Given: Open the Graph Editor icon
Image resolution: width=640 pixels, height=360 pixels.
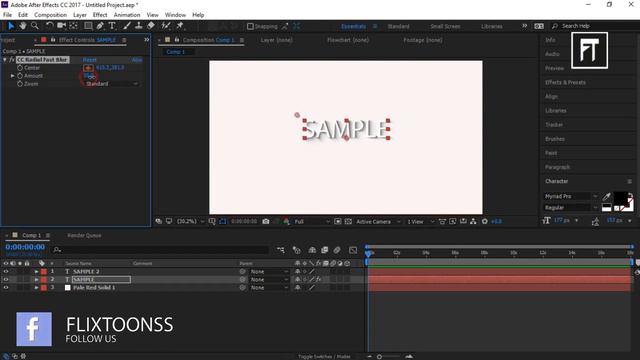Looking at the screenshot, I should pyautogui.click(x=353, y=250).
